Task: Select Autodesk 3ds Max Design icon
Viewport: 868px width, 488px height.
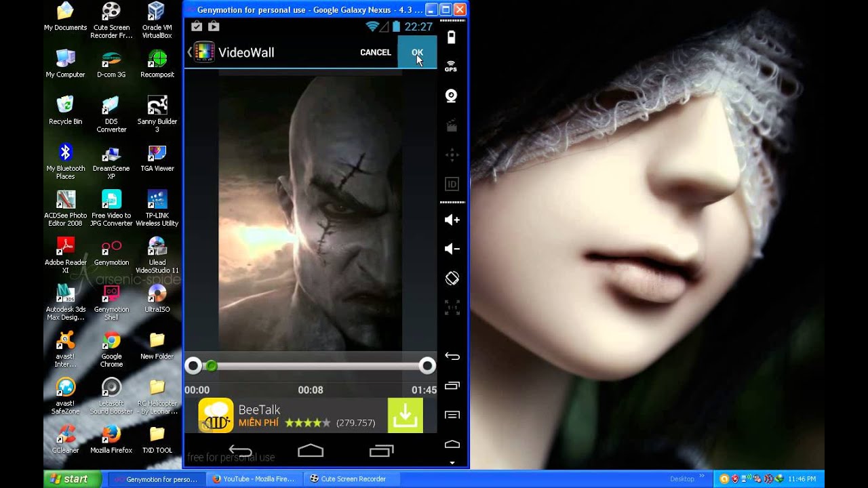Action: click(65, 301)
